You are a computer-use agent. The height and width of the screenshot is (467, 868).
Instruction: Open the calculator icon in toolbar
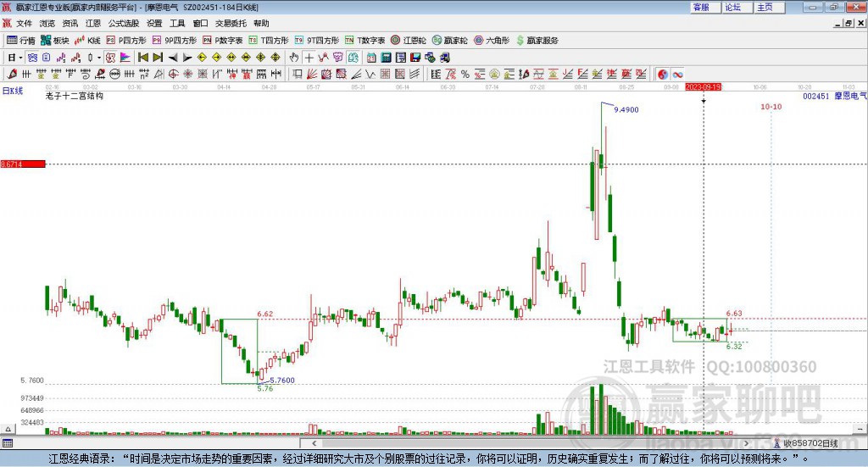coord(386,58)
